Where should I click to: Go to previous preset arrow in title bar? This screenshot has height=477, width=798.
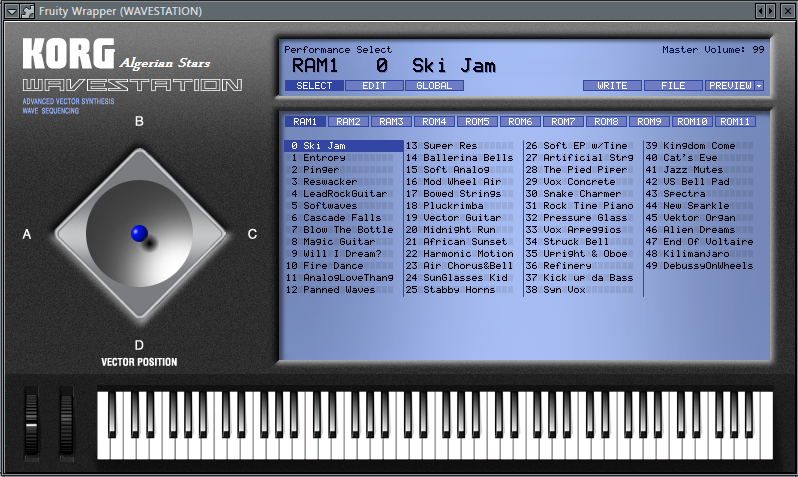point(760,11)
